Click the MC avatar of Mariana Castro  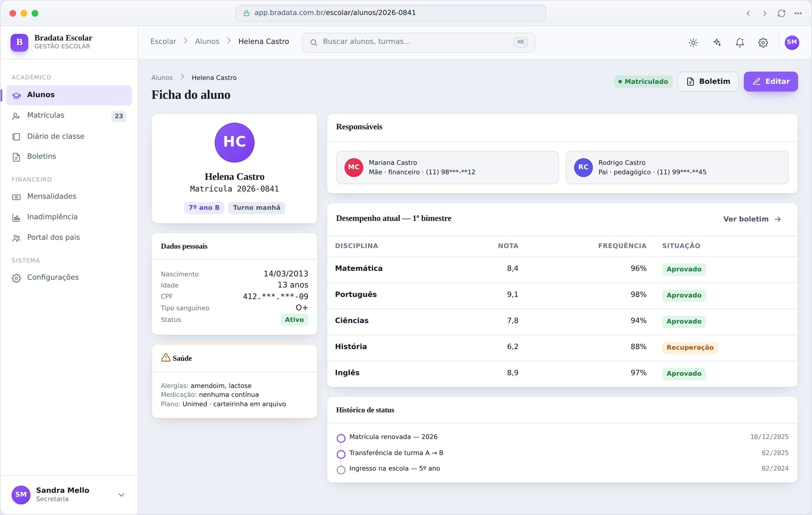[x=353, y=167]
